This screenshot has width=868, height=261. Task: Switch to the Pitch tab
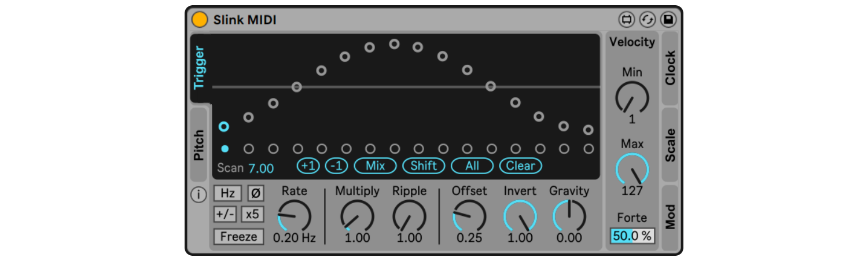(x=198, y=145)
